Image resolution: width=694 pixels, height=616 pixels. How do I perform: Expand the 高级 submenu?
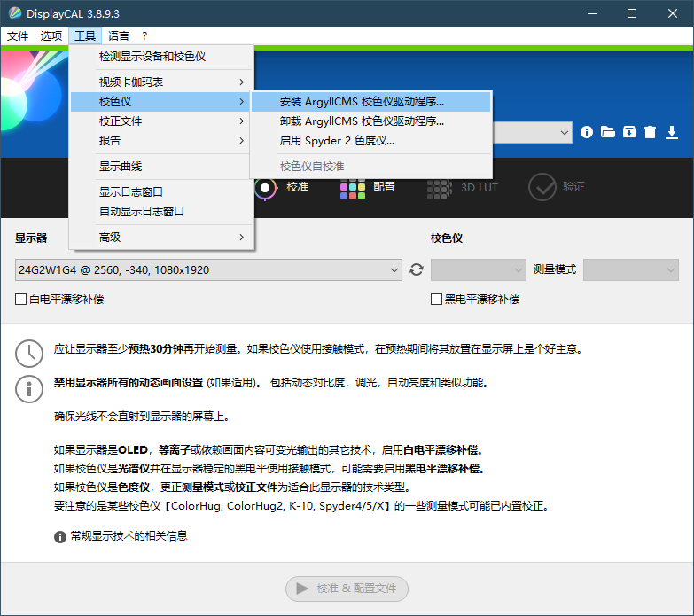[161, 238]
